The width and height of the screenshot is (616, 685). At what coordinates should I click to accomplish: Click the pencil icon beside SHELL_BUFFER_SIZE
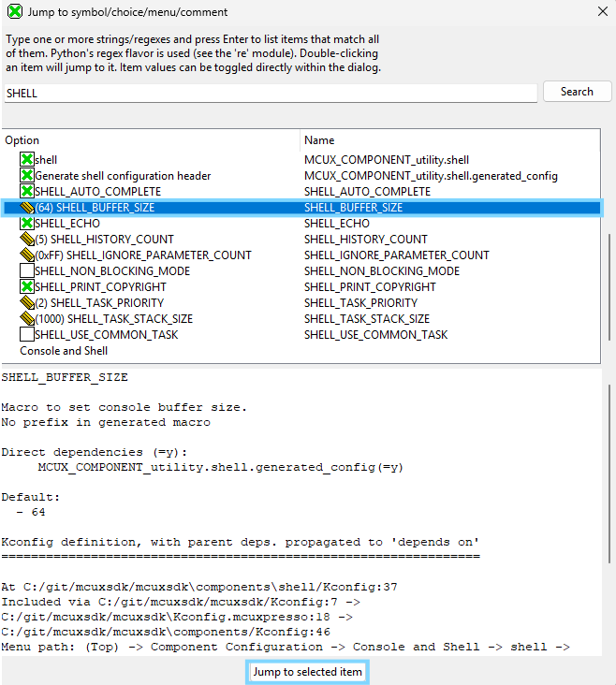(27, 208)
